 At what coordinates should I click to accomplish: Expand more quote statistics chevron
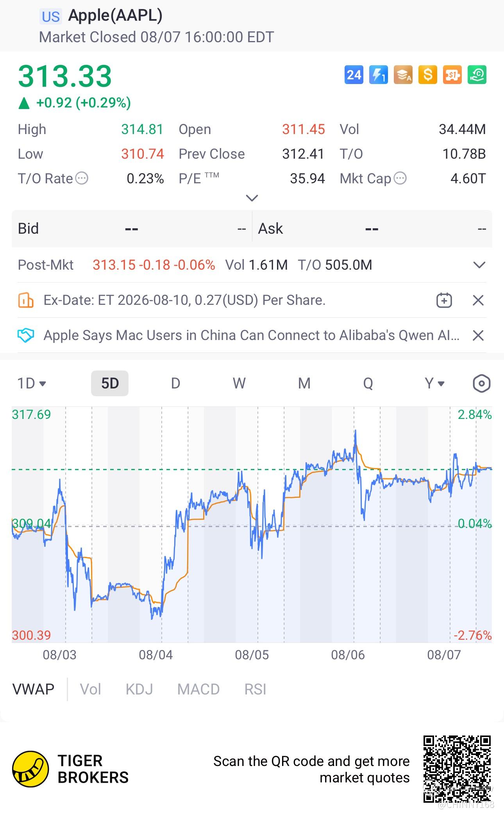(x=252, y=198)
